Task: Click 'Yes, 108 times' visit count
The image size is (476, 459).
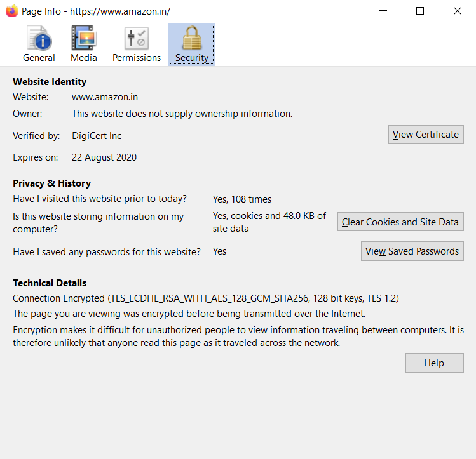Action: click(x=242, y=199)
